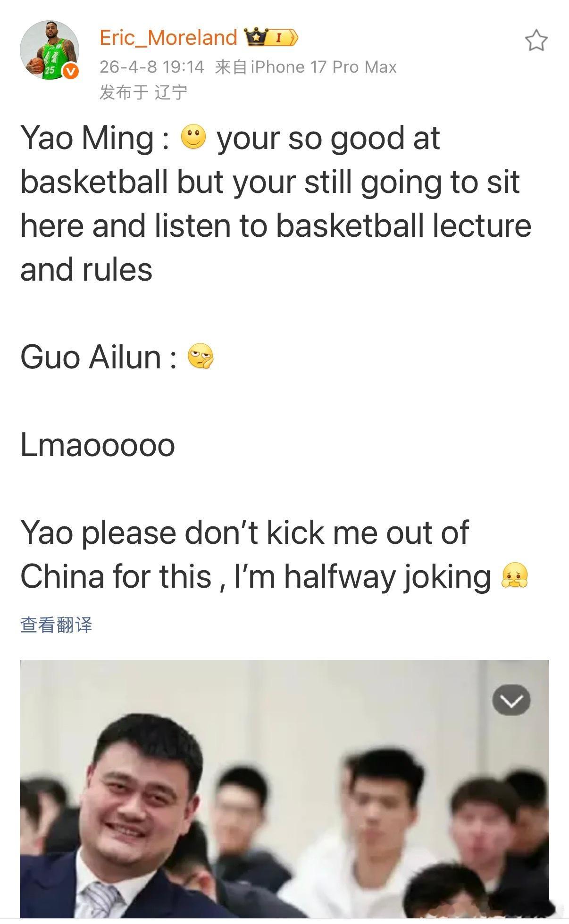Image resolution: width=569 pixels, height=924 pixels.
Task: Tap the smiling emoji after Yao Ming
Action: (x=193, y=137)
